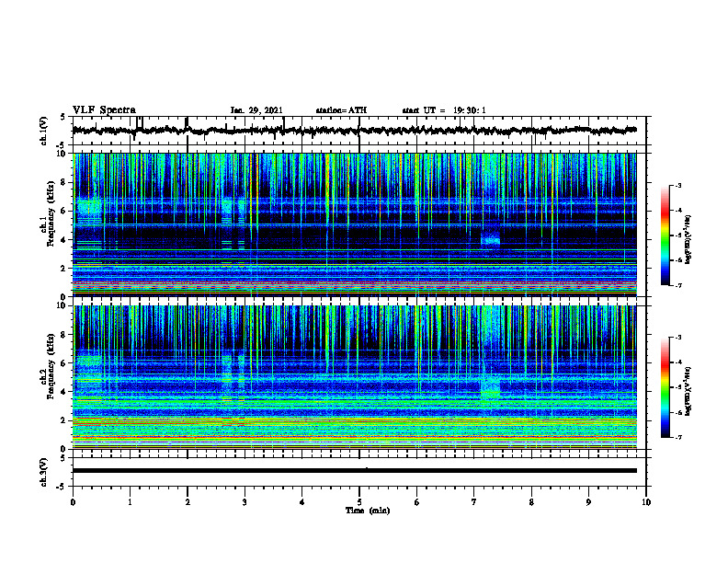
Task: Click the ch.2 colorbar log(PSD) unit label
Action: click(688, 392)
